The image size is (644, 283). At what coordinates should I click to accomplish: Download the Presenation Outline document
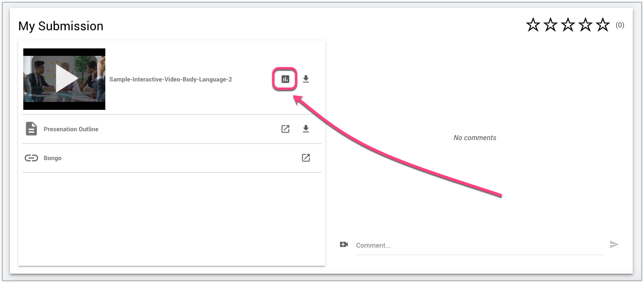pyautogui.click(x=306, y=129)
